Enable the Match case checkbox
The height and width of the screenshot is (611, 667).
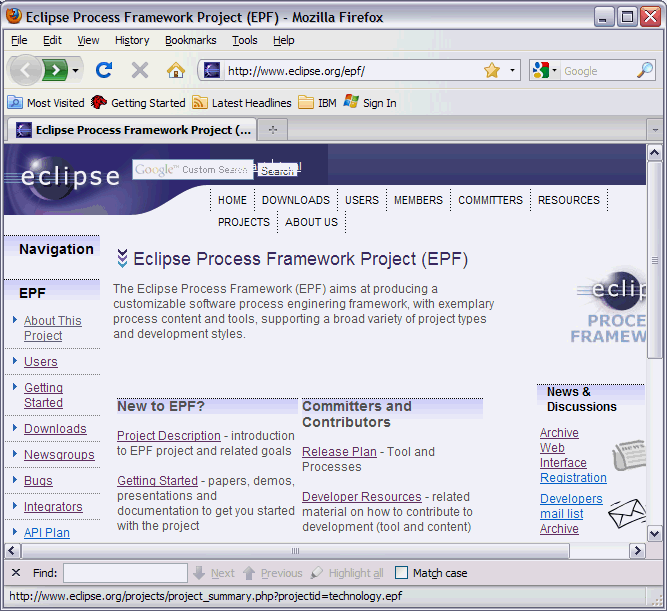coord(401,573)
